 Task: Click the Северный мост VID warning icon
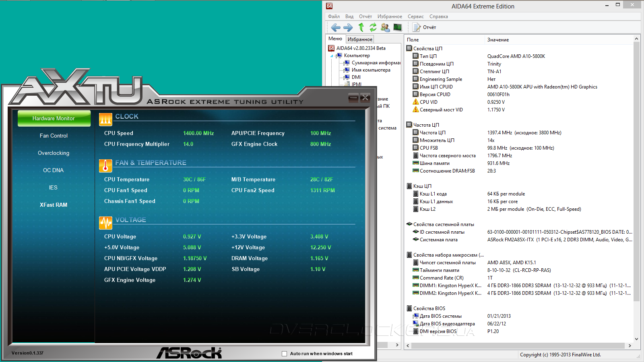coord(416,109)
